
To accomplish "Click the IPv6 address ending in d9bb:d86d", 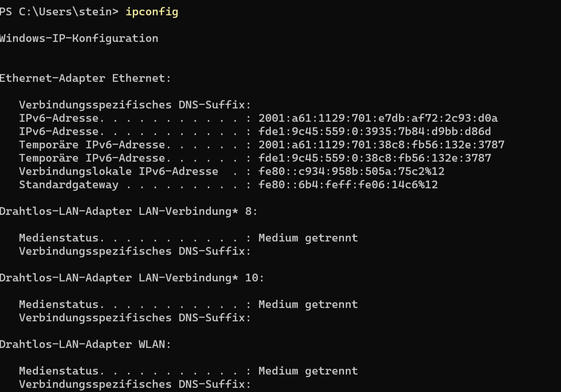I will 374,132.
